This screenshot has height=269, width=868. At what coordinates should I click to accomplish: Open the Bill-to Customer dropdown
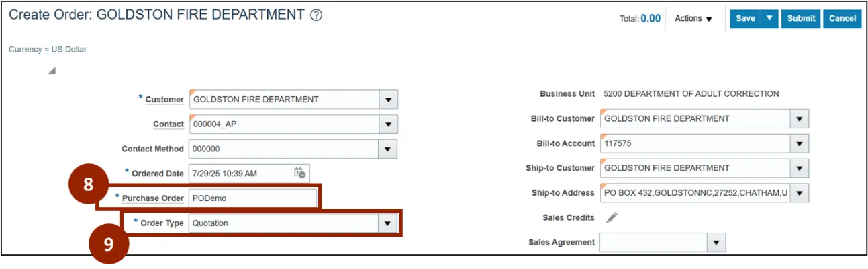pyautogui.click(x=799, y=119)
